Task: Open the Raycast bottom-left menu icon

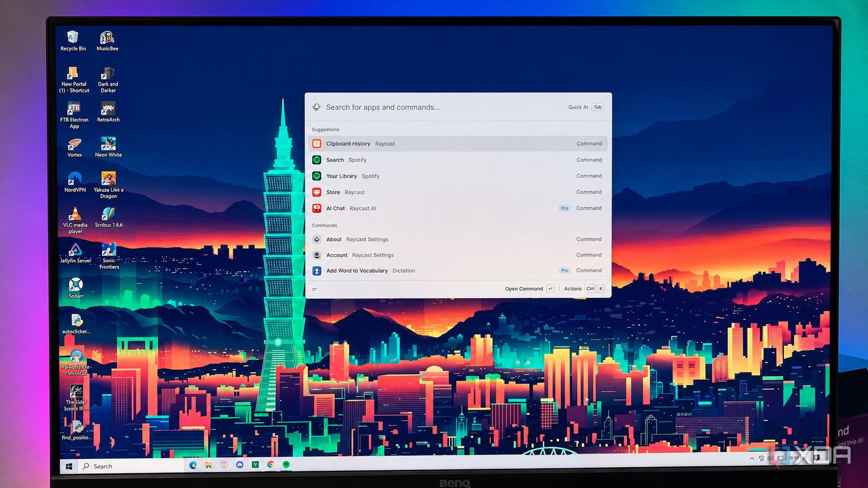Action: pyautogui.click(x=314, y=289)
